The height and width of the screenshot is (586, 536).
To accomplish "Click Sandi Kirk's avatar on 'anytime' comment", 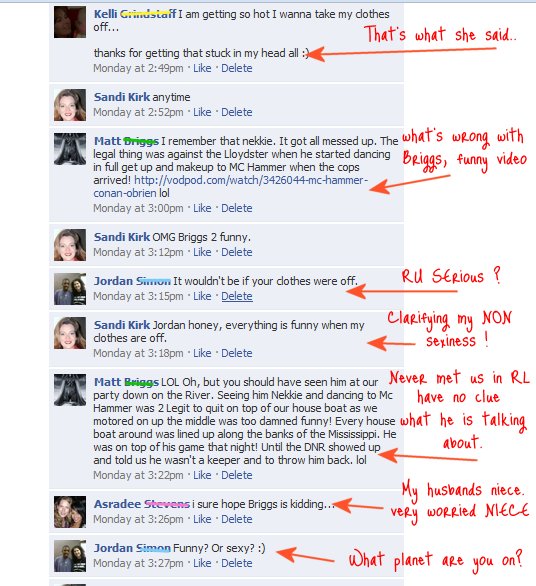I will point(70,105).
